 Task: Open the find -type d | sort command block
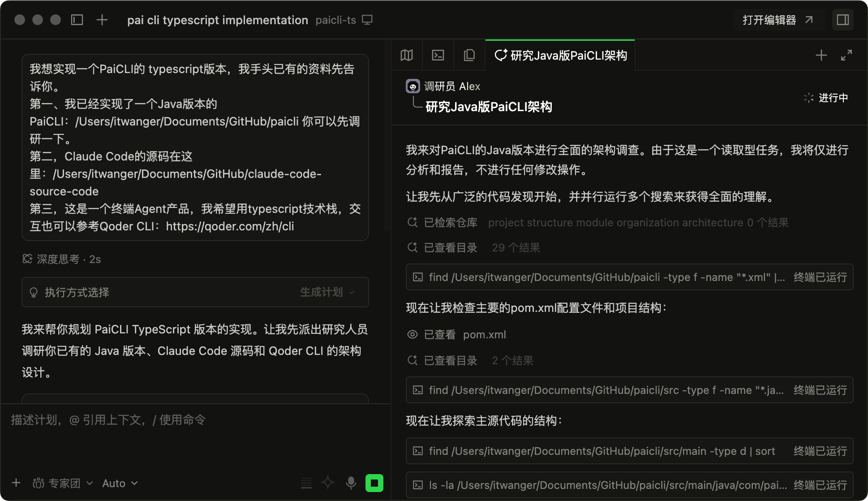(629, 451)
